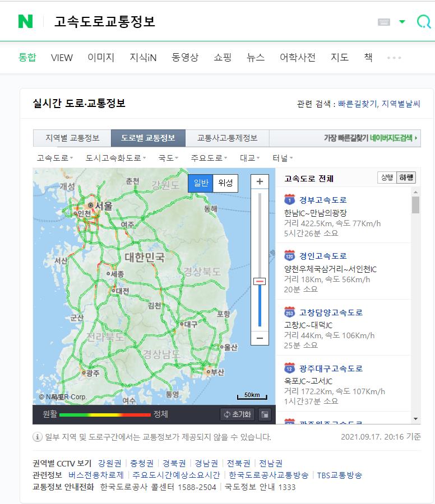Zoom out with the map minus button
The width and height of the screenshot is (435, 504).
pyautogui.click(x=260, y=338)
